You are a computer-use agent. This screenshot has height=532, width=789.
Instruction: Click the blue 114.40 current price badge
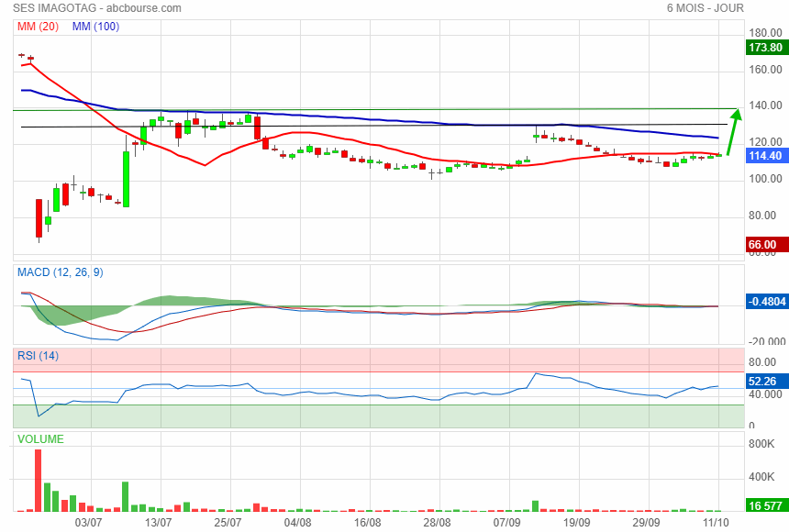[766, 156]
